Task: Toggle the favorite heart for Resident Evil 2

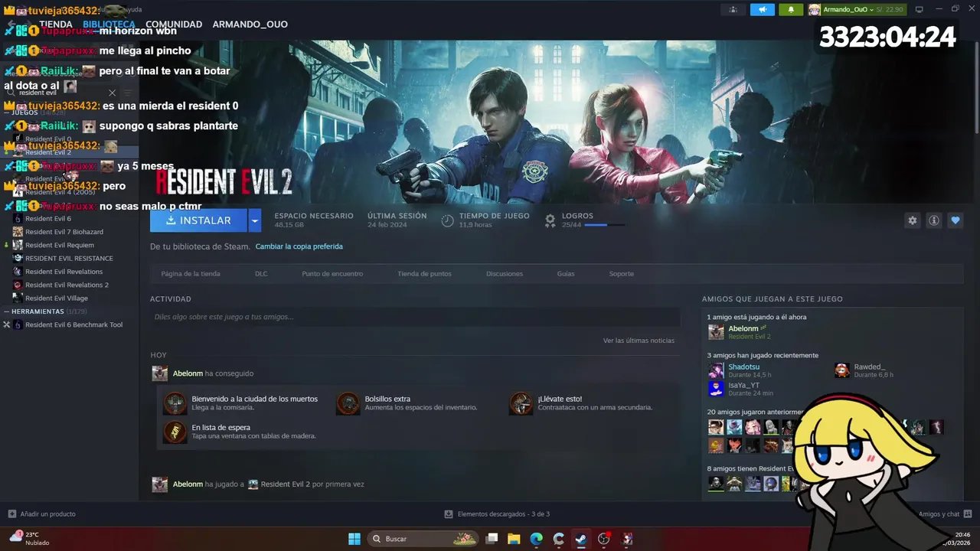Action: 955,220
